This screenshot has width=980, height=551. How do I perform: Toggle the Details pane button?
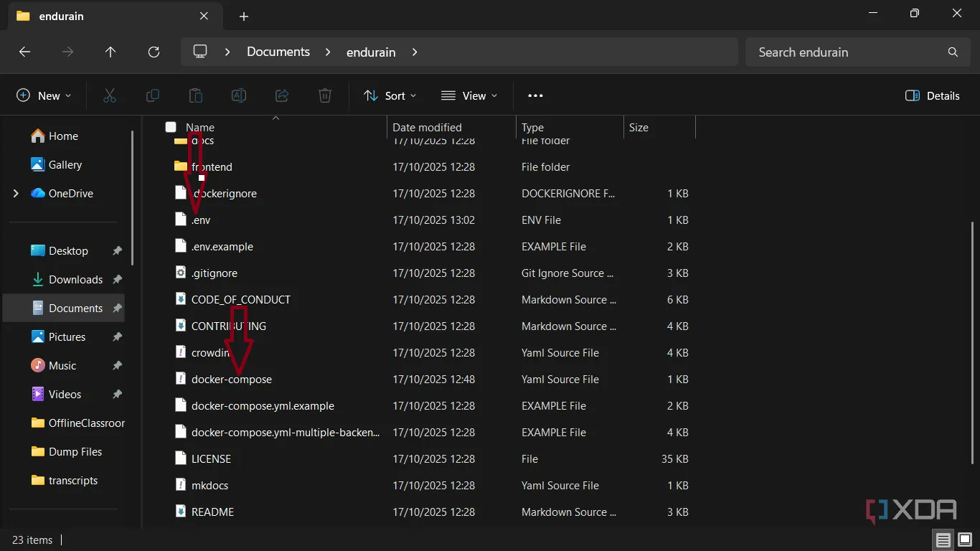tap(933, 95)
